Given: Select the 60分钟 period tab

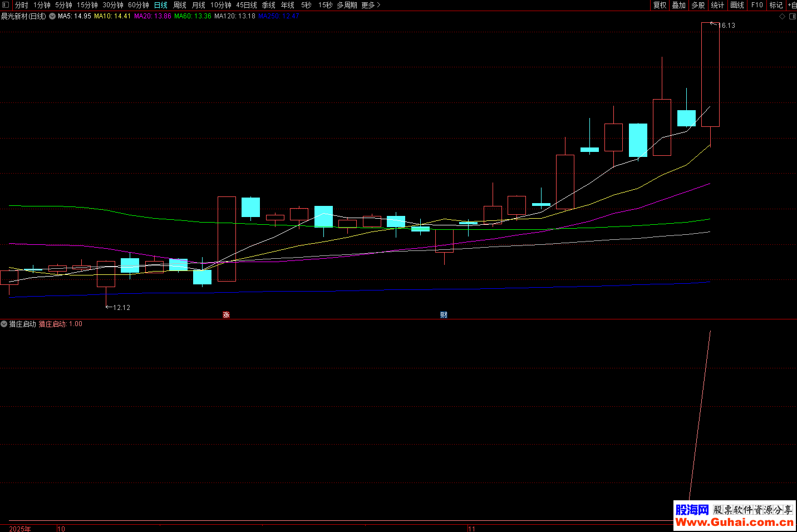Looking at the screenshot, I should click(139, 5).
